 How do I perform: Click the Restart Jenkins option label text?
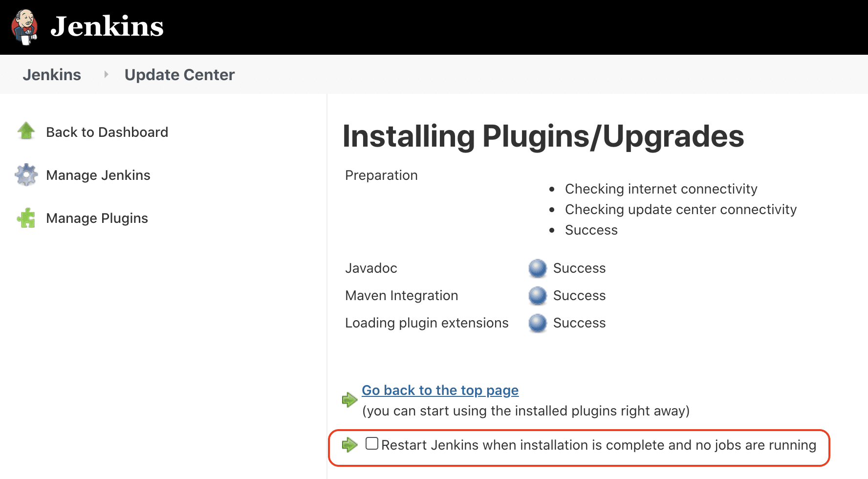click(598, 445)
